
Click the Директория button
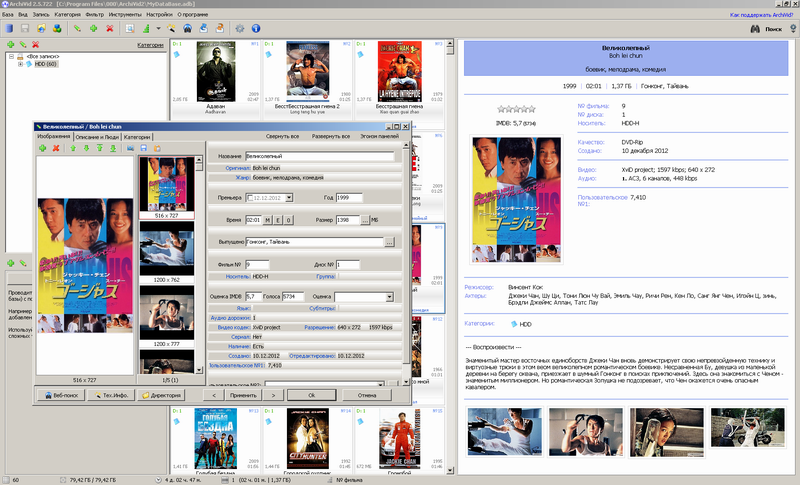[161, 395]
